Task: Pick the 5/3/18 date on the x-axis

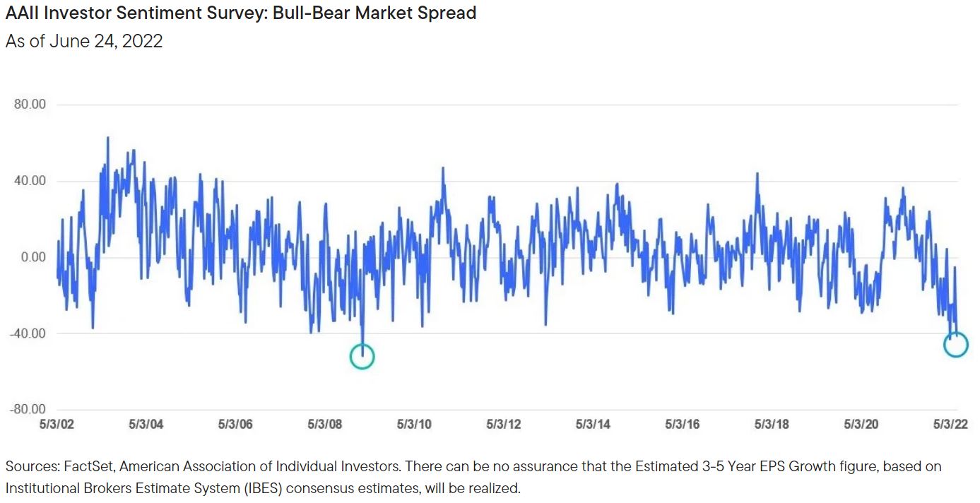Action: click(x=772, y=425)
